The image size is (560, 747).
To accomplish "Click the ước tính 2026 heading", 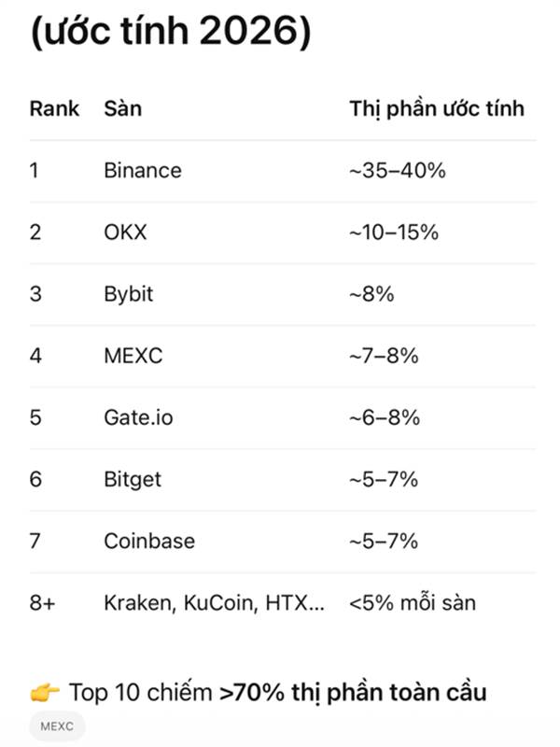I will 170,34.
